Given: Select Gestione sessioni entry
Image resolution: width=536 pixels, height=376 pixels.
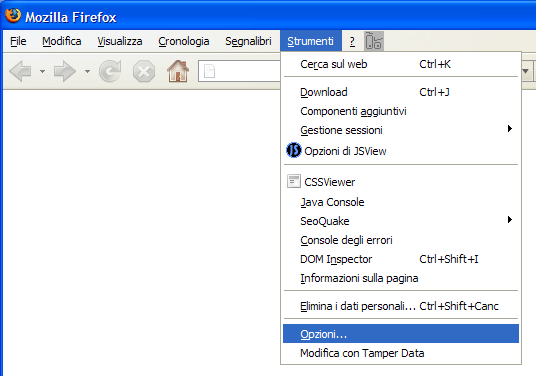Looking at the screenshot, I should pos(401,130).
